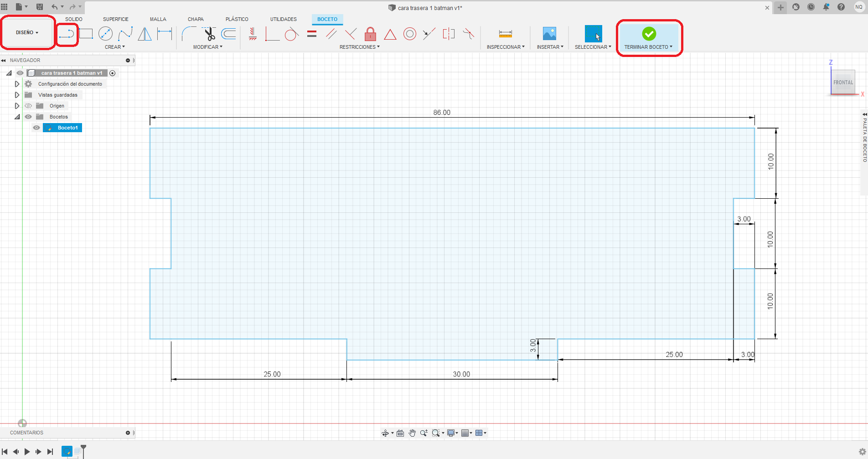Apply the Symmetry constraint
The height and width of the screenshot is (459, 868).
449,34
